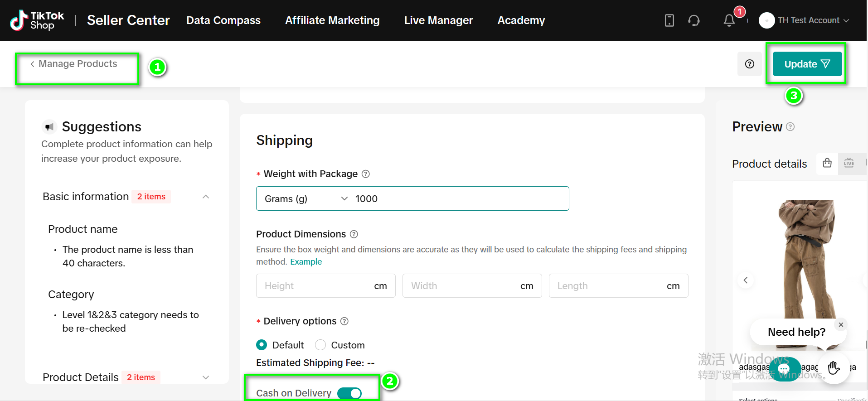The image size is (868, 401).
Task: Open the notifications bell
Action: coord(729,20)
